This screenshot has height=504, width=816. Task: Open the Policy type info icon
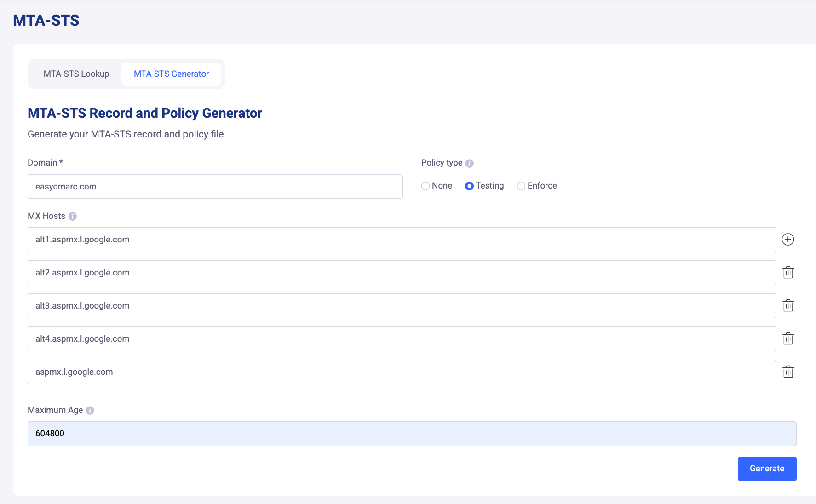click(x=469, y=163)
